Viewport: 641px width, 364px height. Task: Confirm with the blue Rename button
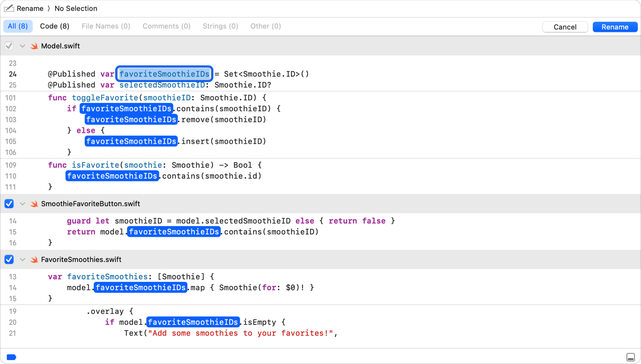615,27
